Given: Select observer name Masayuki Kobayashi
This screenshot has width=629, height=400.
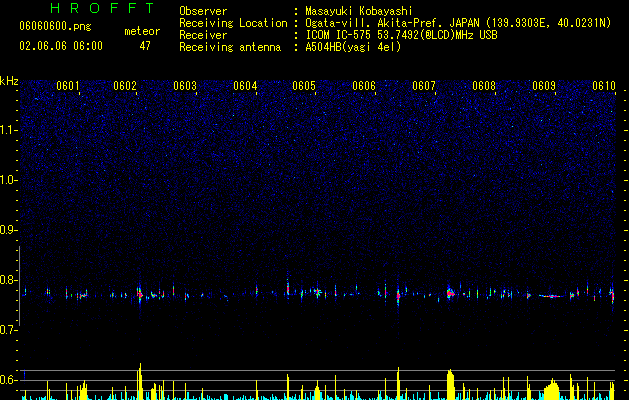Looking at the screenshot, I should point(359,11).
